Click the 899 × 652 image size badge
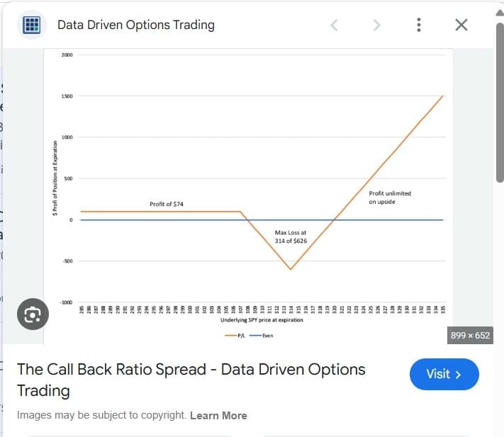 click(470, 336)
